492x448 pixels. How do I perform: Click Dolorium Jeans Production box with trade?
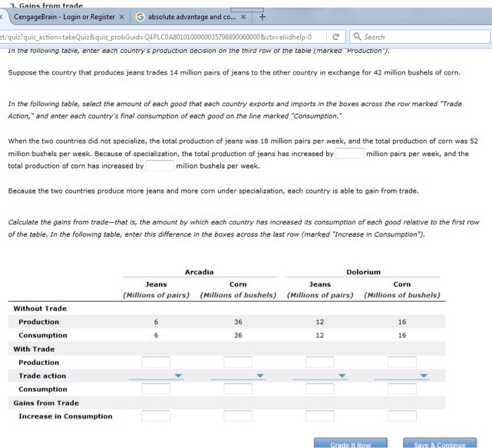coord(320,362)
